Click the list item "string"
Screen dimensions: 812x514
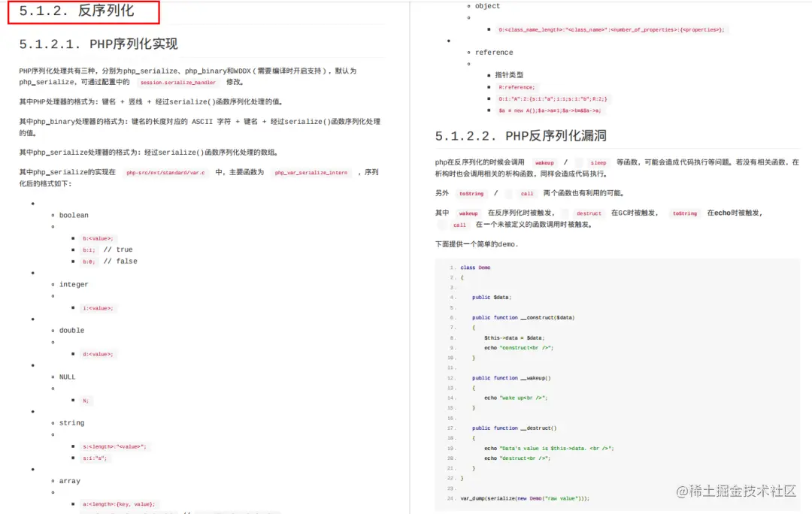click(x=71, y=423)
